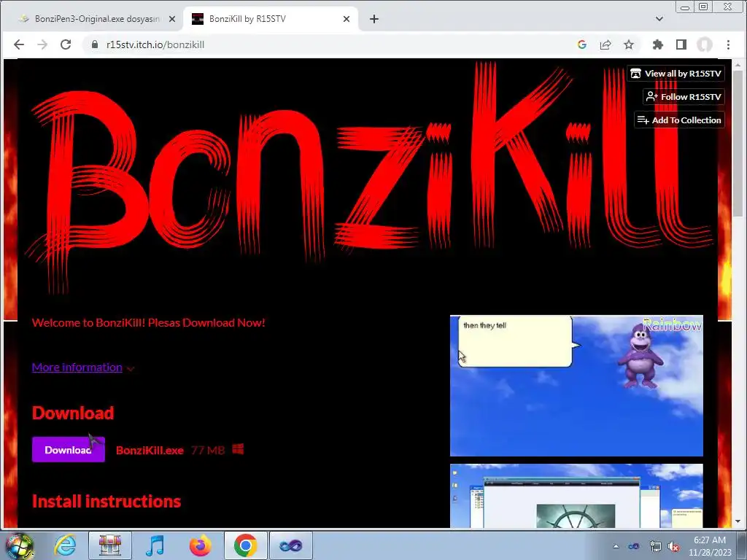Open infinity icon app in taskbar
The image size is (747, 560).
(290, 545)
